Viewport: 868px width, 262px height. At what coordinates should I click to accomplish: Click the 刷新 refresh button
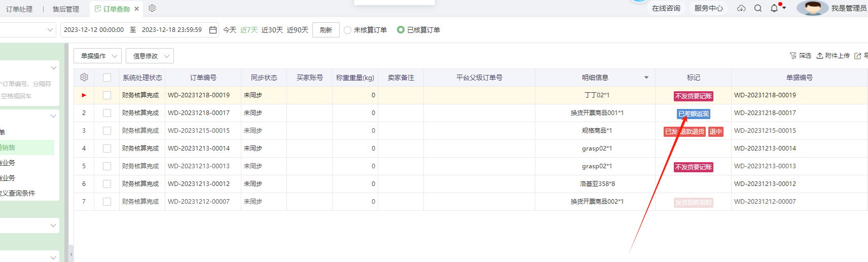tap(326, 30)
